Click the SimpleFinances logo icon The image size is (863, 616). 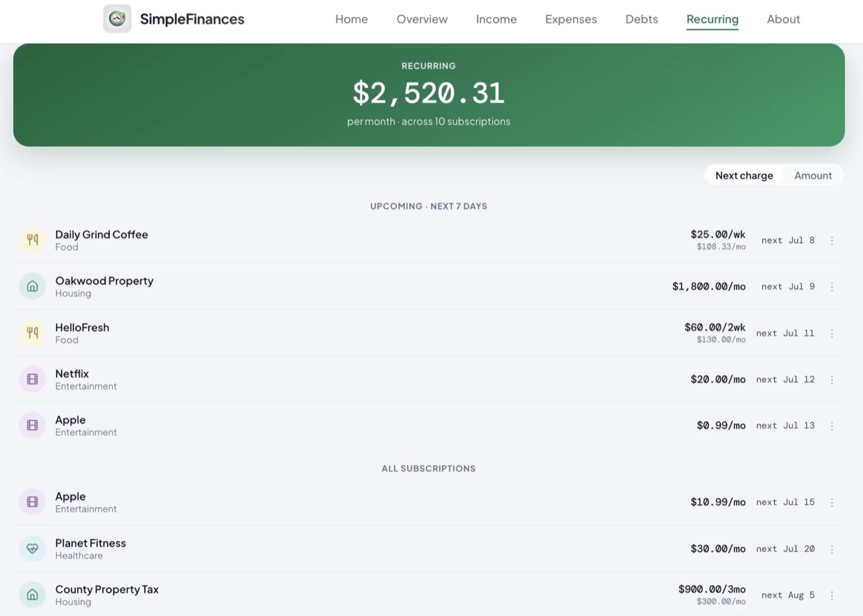click(117, 18)
